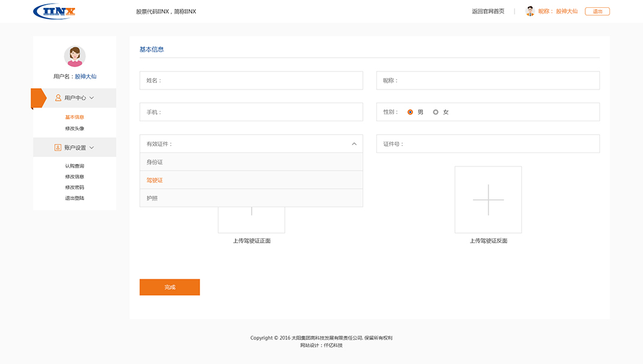Image resolution: width=643 pixels, height=364 pixels.
Task: Collapse the 有效证件 dropdown arrow
Action: pyautogui.click(x=354, y=144)
